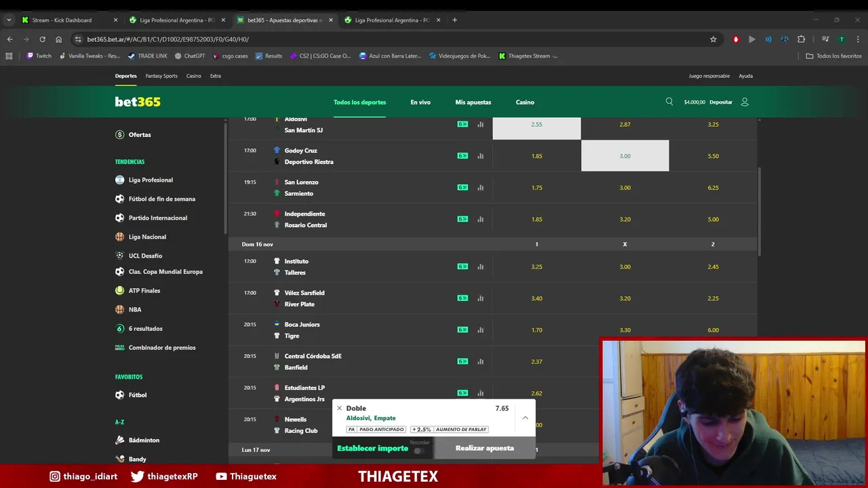
Task: Open the Ayuda link
Action: 746,76
